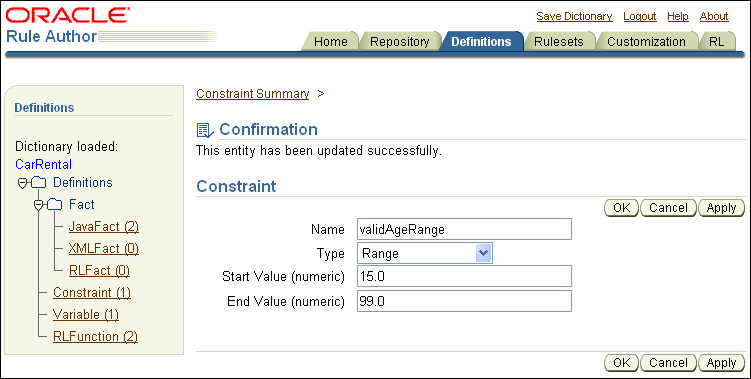Open the CarRental dictionary link
Screen dimensions: 751x379
pyautogui.click(x=44, y=164)
